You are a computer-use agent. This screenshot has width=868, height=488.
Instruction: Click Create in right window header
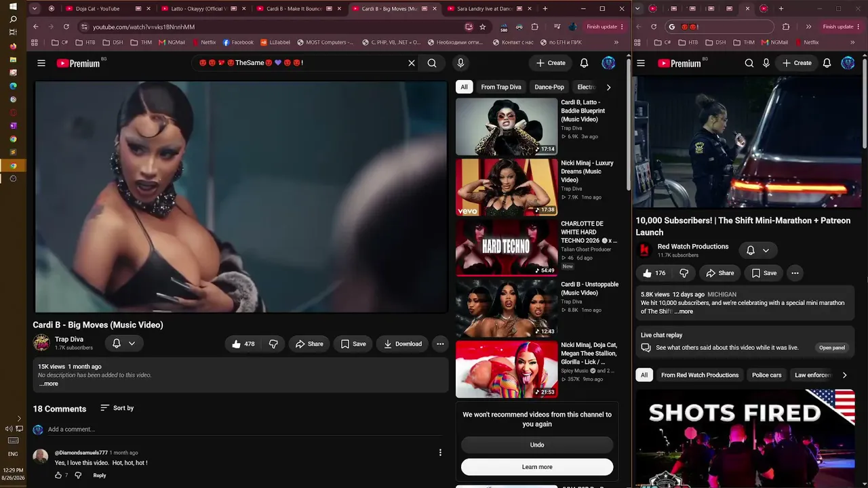click(796, 63)
